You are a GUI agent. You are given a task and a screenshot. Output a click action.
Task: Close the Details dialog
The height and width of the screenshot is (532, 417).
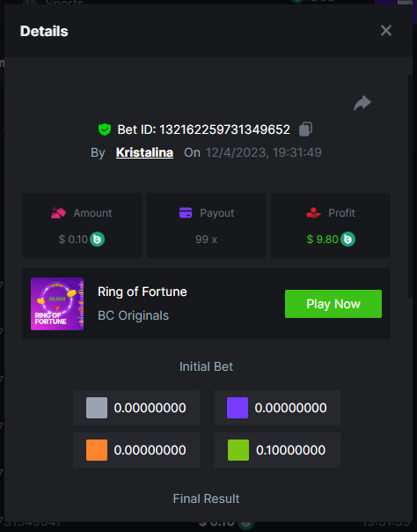(x=386, y=31)
